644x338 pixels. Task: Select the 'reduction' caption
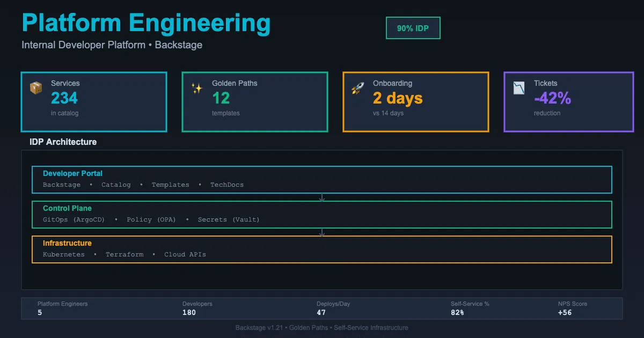[547, 113]
